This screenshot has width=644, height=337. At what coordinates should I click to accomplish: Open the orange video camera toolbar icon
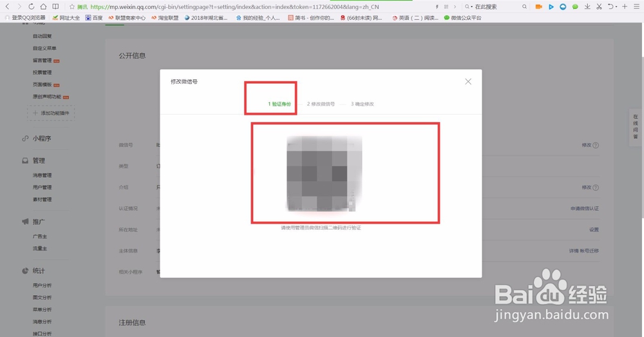538,6
